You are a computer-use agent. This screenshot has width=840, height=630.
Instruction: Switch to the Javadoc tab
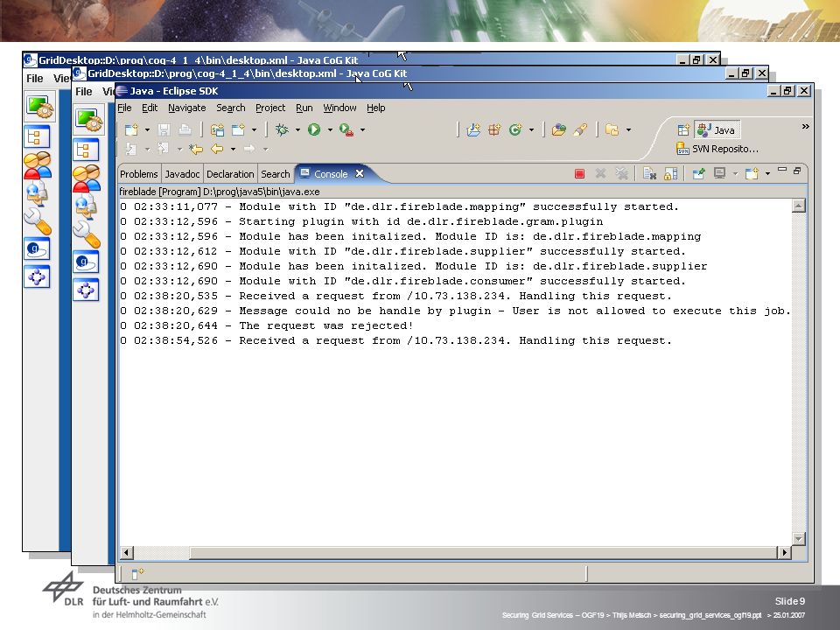(182, 174)
